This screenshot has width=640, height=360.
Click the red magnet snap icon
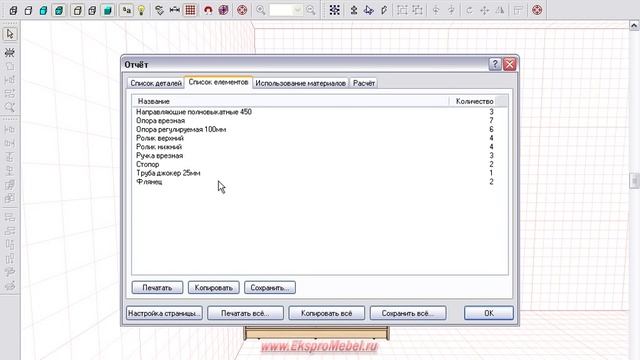pyautogui.click(x=208, y=10)
